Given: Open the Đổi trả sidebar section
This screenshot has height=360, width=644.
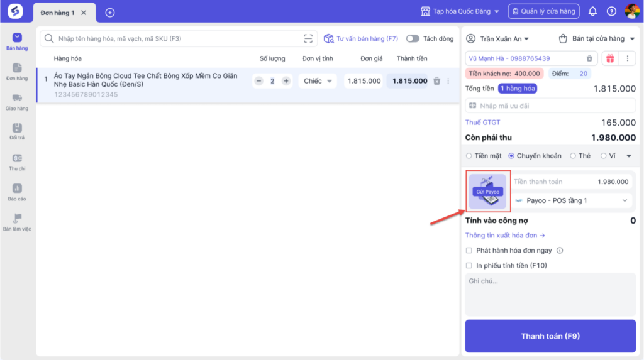Looking at the screenshot, I should pos(17,132).
